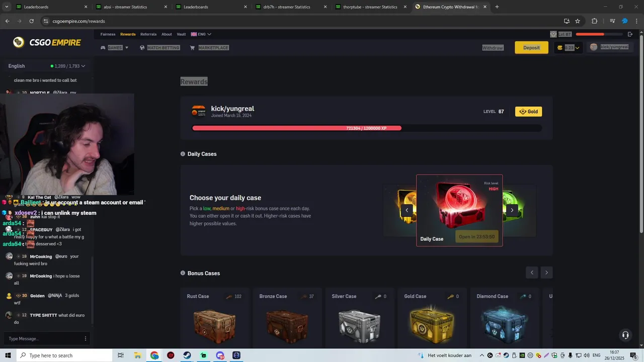Viewport: 644px width, 362px height.
Task: Select the Gold Case card
Action: (432, 318)
